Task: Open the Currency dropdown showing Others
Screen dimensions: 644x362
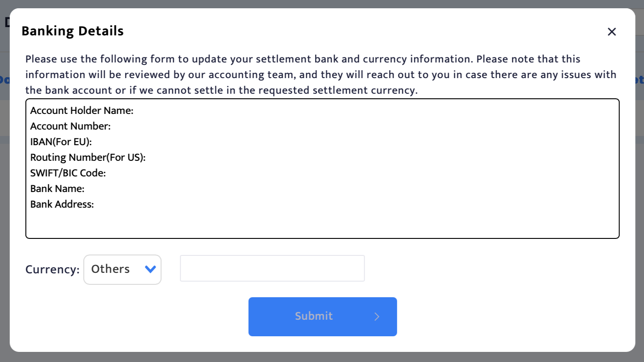Action: pyautogui.click(x=122, y=270)
